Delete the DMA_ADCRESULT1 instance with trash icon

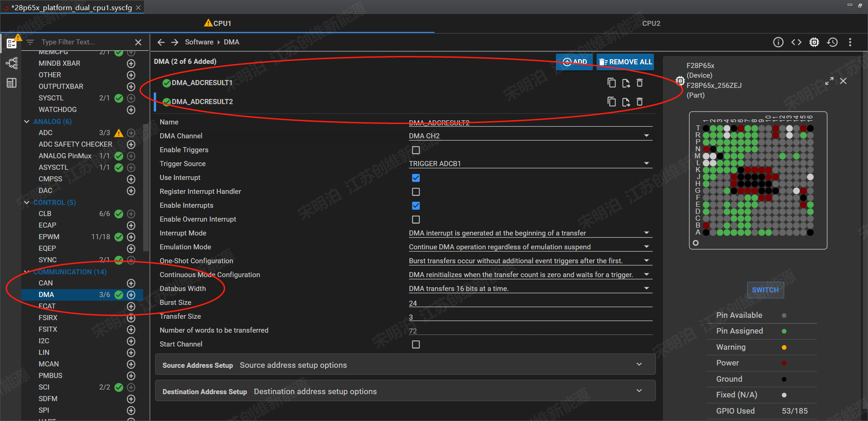(x=640, y=83)
